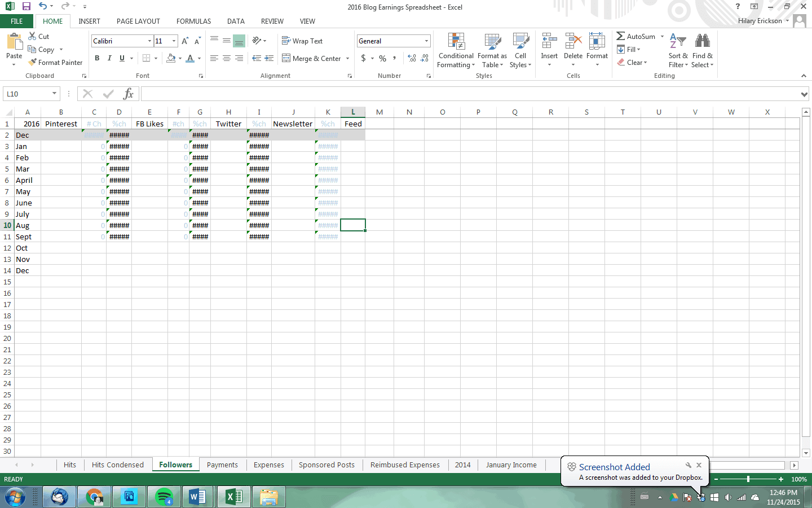
Task: Zoom in with the plus button
Action: tap(781, 479)
